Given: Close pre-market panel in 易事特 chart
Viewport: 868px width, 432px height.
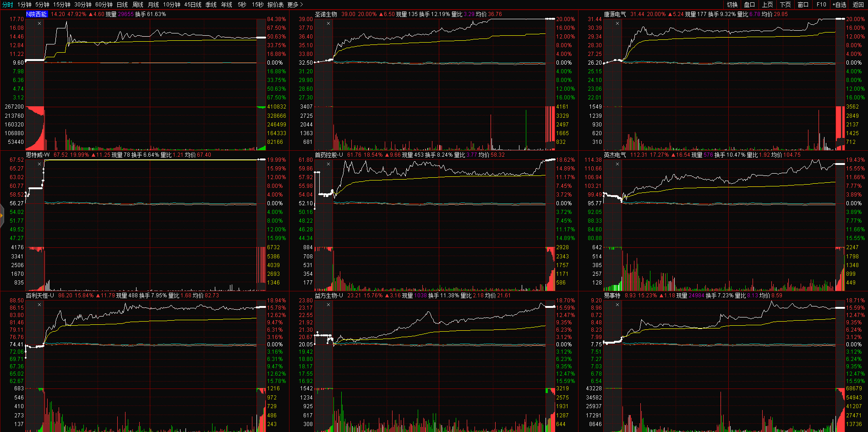Looking at the screenshot, I should [617, 305].
